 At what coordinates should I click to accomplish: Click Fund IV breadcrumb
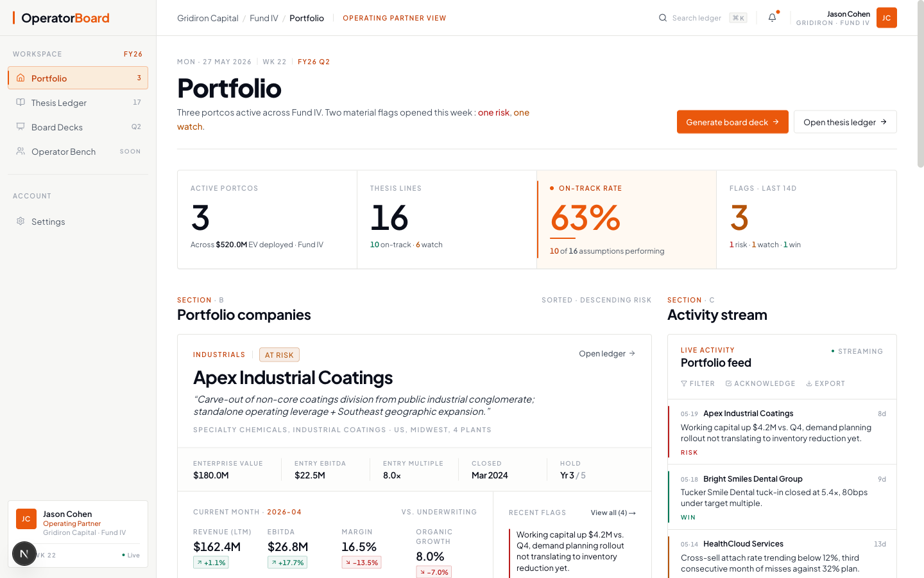264,18
